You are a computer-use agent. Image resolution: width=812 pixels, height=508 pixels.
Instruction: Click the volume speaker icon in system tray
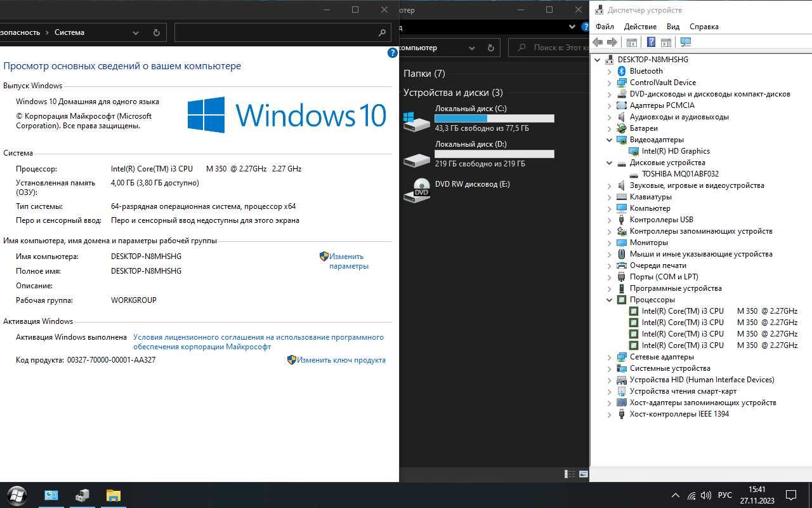click(x=707, y=495)
